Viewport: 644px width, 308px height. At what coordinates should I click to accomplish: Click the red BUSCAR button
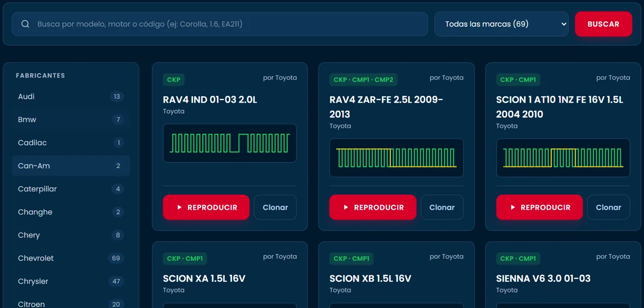click(x=603, y=24)
